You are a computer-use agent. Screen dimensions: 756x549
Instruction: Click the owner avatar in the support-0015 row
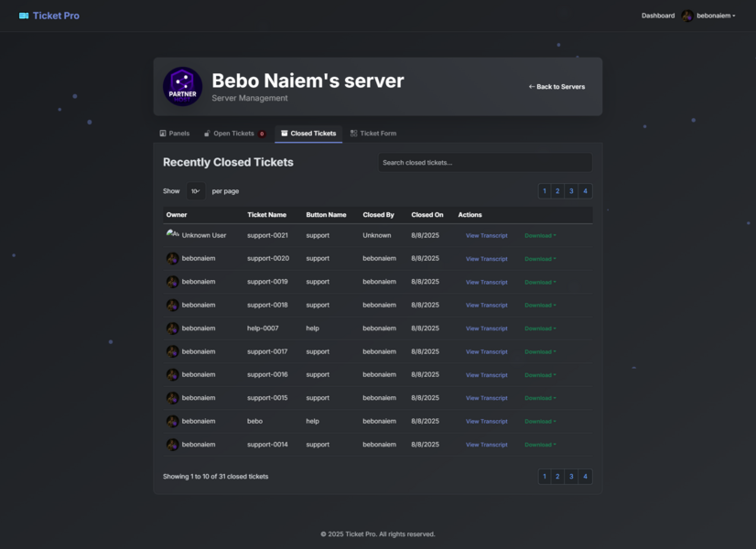pyautogui.click(x=173, y=398)
